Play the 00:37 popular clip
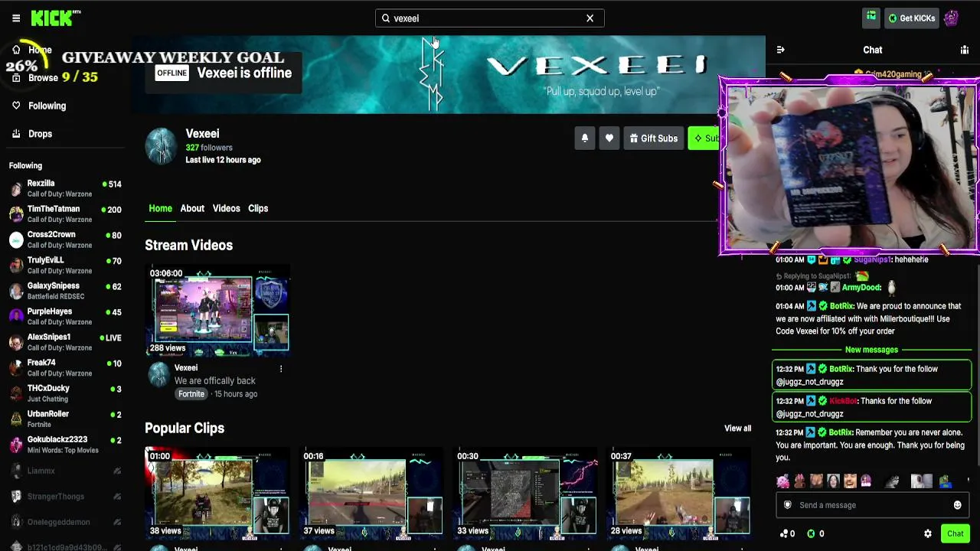980x551 pixels. (678, 492)
